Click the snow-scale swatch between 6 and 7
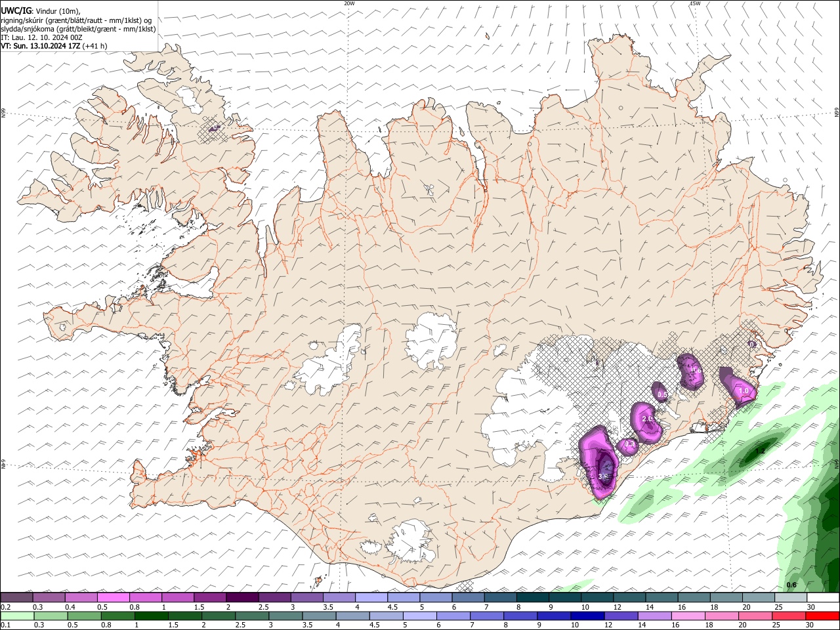This screenshot has height=630, width=840. [x=468, y=597]
